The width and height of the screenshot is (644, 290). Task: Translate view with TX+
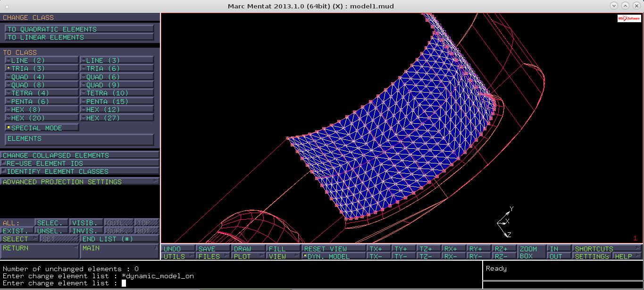coord(379,249)
